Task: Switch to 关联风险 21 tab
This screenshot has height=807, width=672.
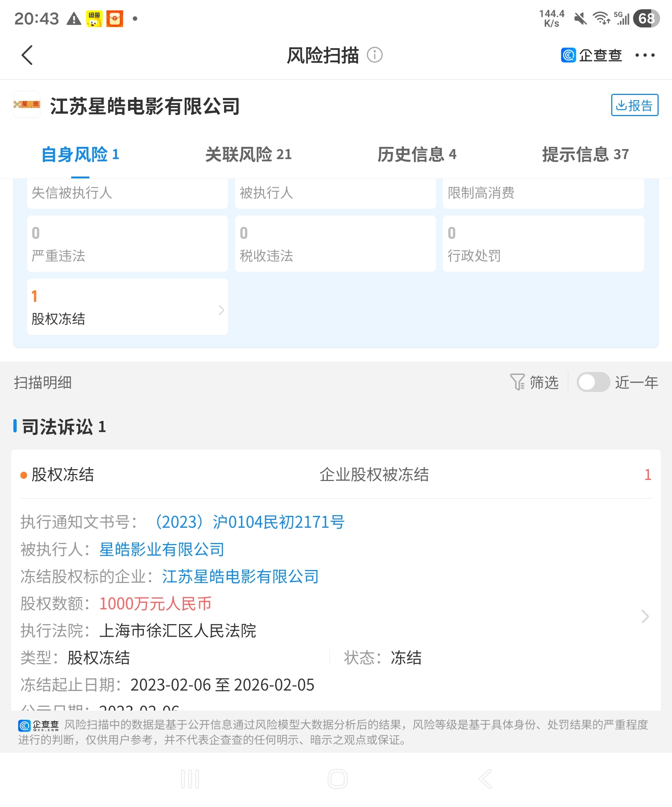Action: coord(248,155)
